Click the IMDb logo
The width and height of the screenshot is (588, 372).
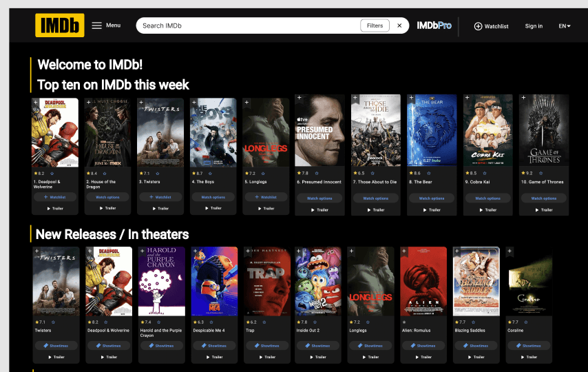(x=60, y=25)
